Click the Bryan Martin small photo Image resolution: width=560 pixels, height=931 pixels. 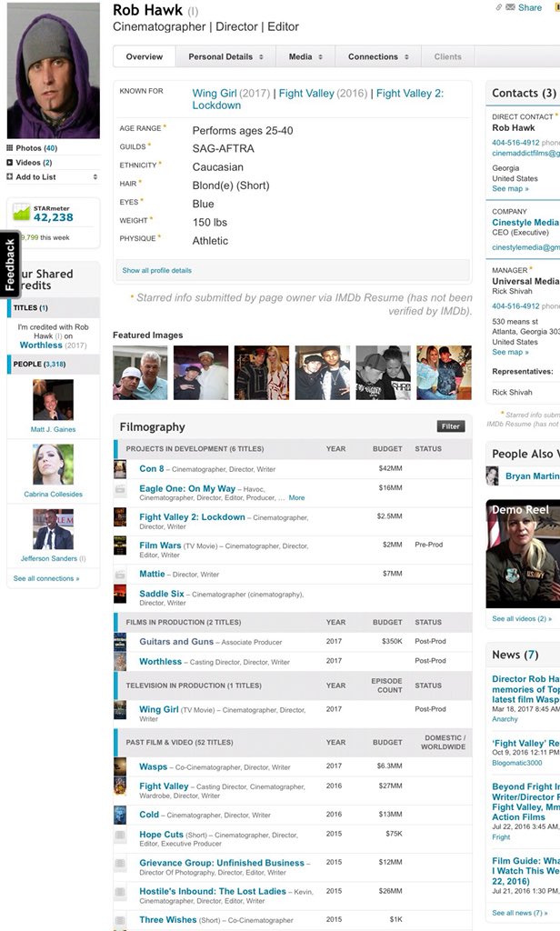[x=493, y=476]
